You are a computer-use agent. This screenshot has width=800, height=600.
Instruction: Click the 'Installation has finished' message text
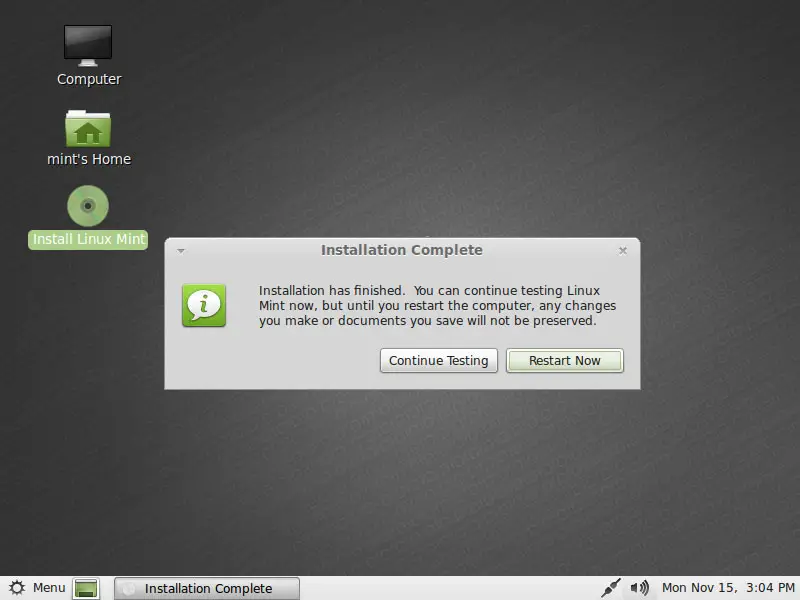pyautogui.click(x=437, y=305)
